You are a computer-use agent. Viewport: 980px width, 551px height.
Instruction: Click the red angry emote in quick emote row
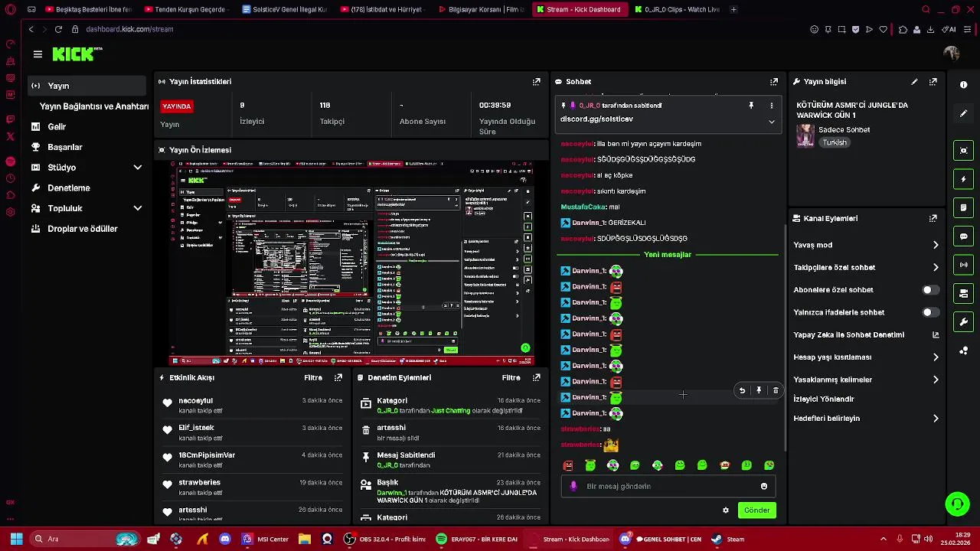568,465
